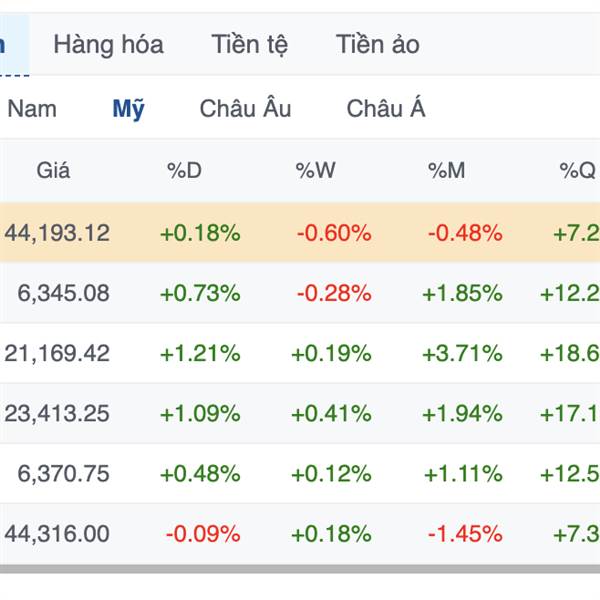The width and height of the screenshot is (600, 600).
Task: Sort by %D column header
Action: tap(184, 171)
